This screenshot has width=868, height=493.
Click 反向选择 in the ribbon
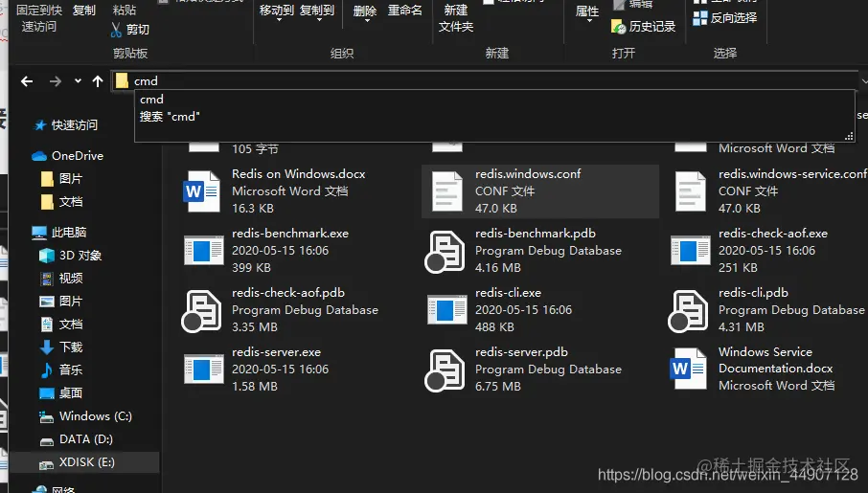[x=724, y=17]
